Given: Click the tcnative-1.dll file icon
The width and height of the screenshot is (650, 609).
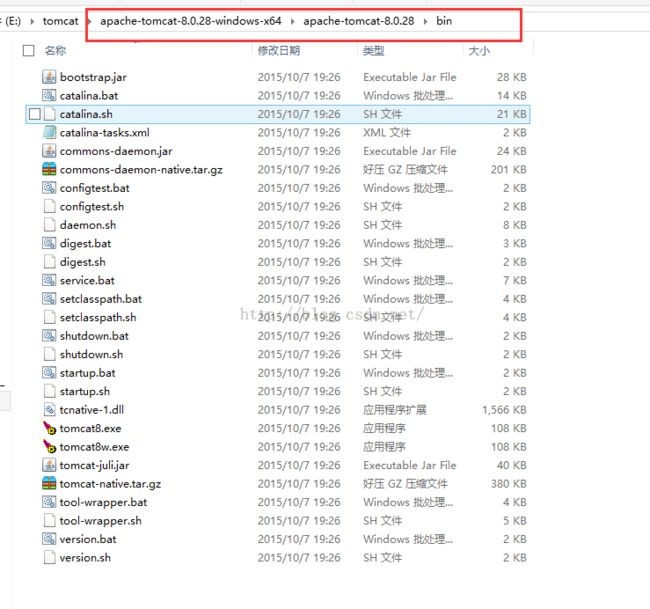Looking at the screenshot, I should click(49, 410).
